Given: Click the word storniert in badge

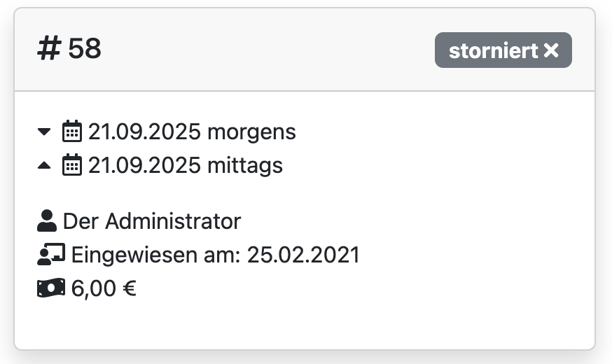Looking at the screenshot, I should (494, 50).
